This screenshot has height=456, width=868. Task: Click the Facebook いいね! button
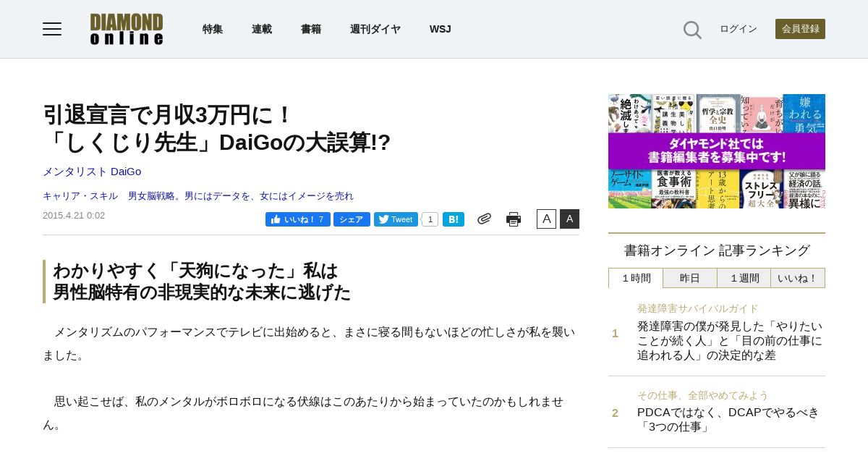[298, 219]
